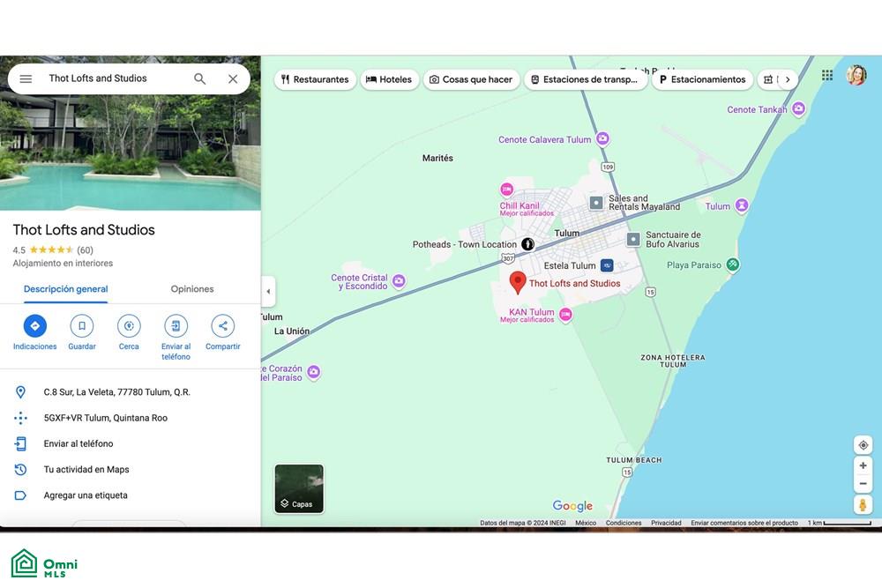Click the my location target icon
The image size is (882, 588).
point(863,445)
